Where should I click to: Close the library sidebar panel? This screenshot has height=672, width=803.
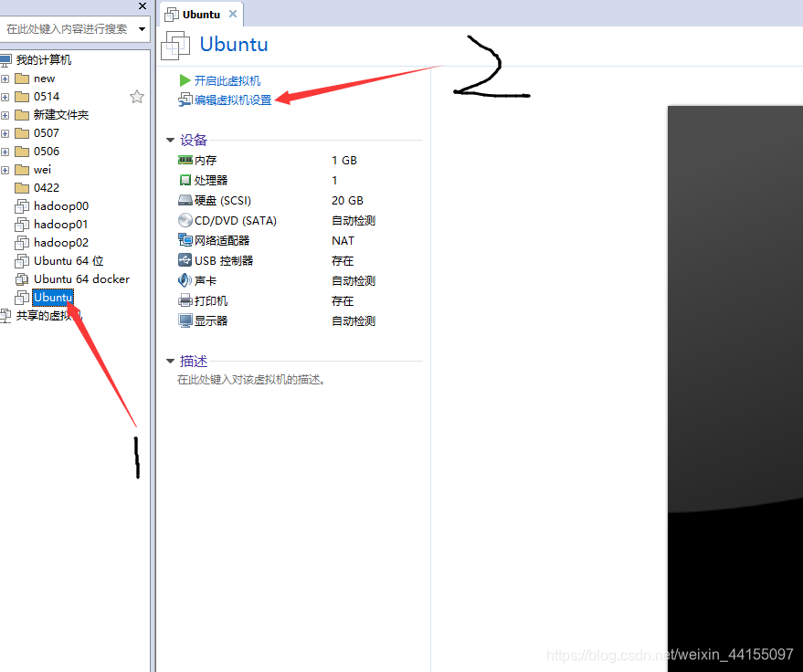(x=143, y=6)
